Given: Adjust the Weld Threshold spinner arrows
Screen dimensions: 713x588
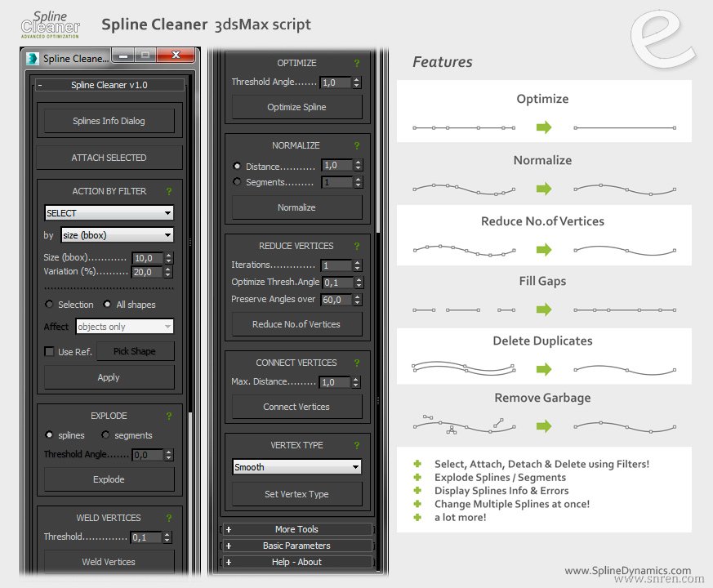Looking at the screenshot, I should point(167,537).
